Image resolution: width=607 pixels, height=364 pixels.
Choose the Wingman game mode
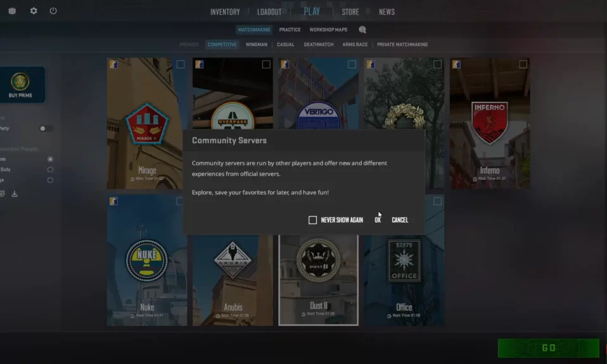(256, 44)
